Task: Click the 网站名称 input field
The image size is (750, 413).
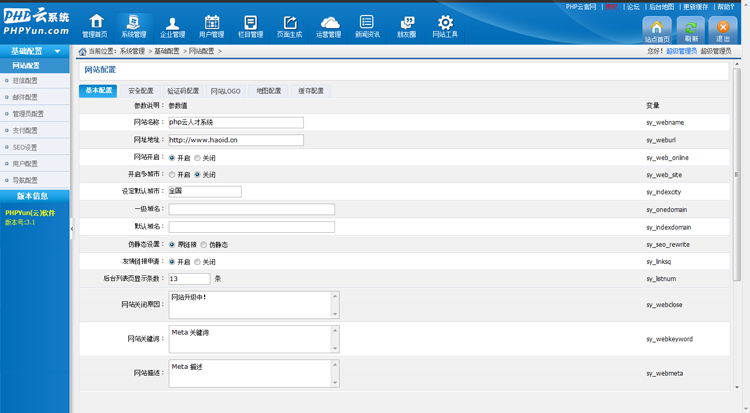Action: coord(236,123)
